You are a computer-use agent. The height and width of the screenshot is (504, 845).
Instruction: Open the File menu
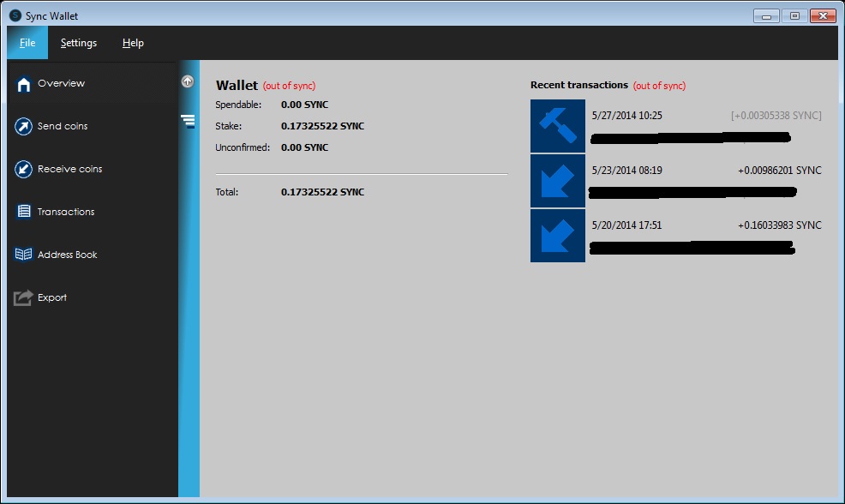[x=27, y=43]
